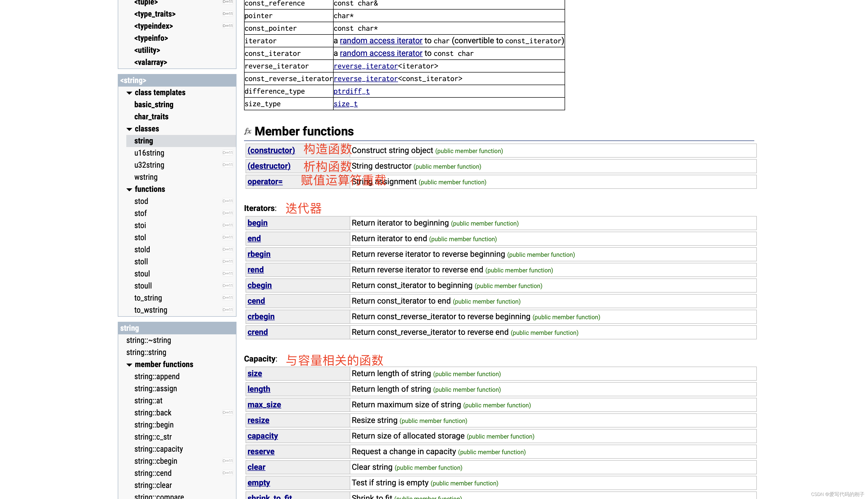Open string::c_str in the sidebar

click(153, 437)
